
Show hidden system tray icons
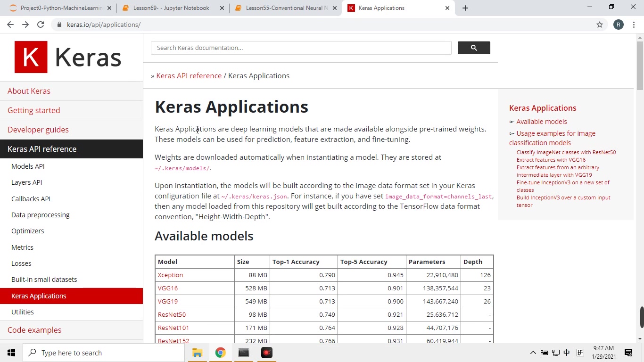[533, 353]
